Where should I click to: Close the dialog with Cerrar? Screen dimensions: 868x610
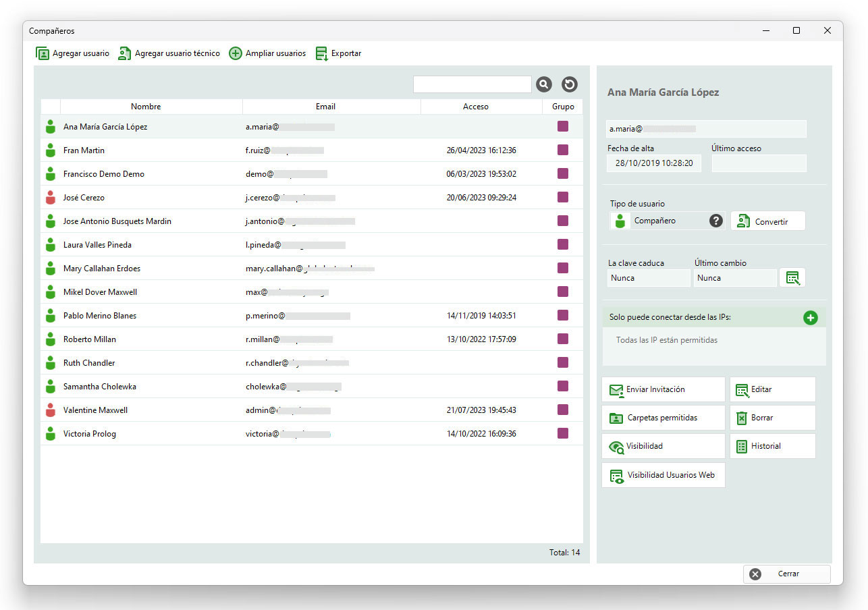tap(787, 574)
